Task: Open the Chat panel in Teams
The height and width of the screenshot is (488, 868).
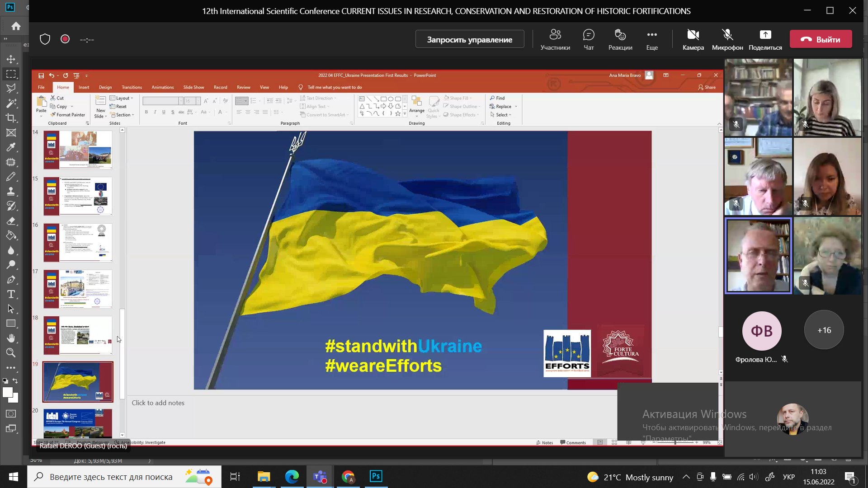Action: [x=589, y=40]
